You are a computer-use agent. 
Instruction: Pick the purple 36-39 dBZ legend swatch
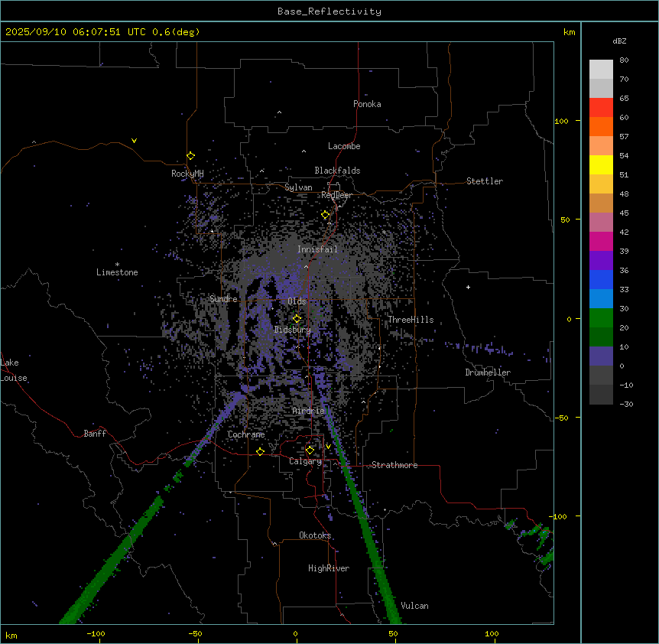[601, 261]
